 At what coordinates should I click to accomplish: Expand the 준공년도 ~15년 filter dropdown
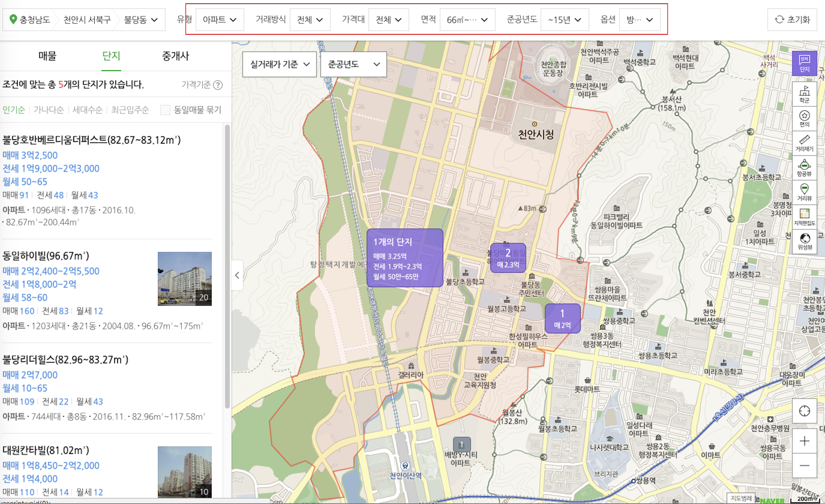[564, 20]
